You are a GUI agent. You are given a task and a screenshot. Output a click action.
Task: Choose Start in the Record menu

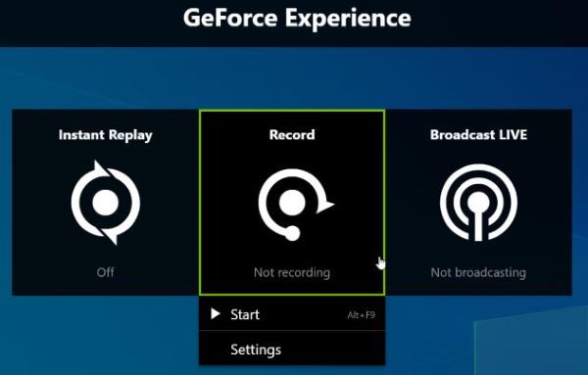292,314
